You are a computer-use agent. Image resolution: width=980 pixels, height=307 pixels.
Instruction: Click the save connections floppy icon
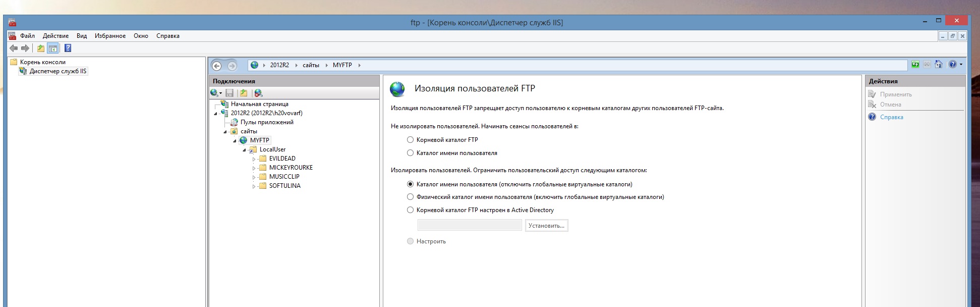(x=229, y=93)
